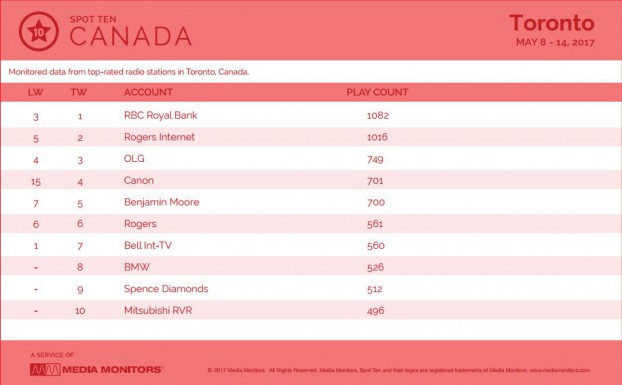Viewport: 622px width, 385px height.
Task: Click the Canon account name
Action: pos(138,180)
